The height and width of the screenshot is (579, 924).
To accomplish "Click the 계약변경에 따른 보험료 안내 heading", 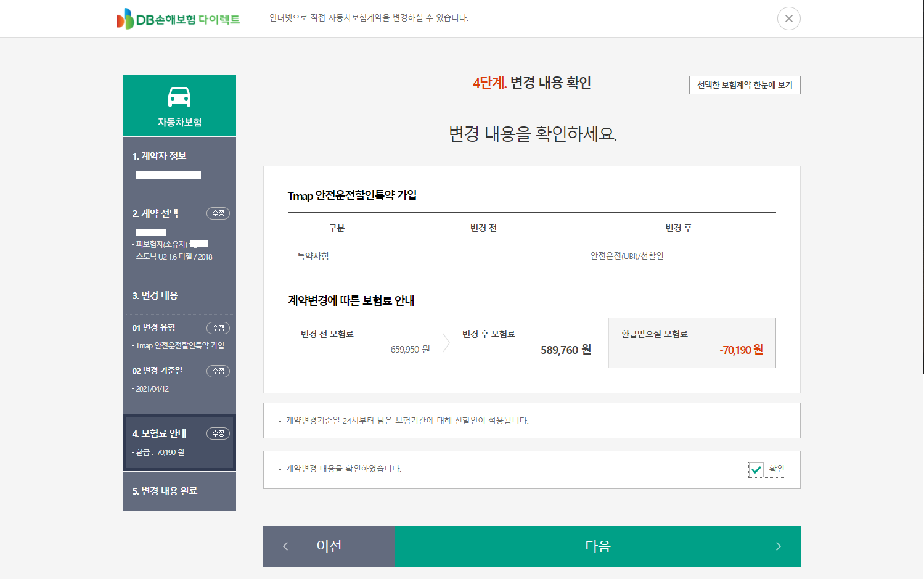I will (351, 301).
